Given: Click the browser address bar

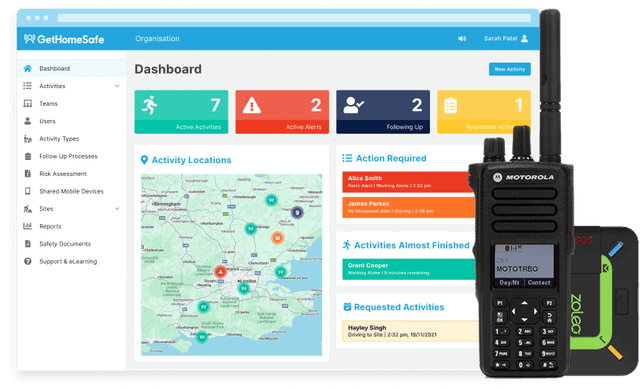Looking at the screenshot, I should [294, 18].
